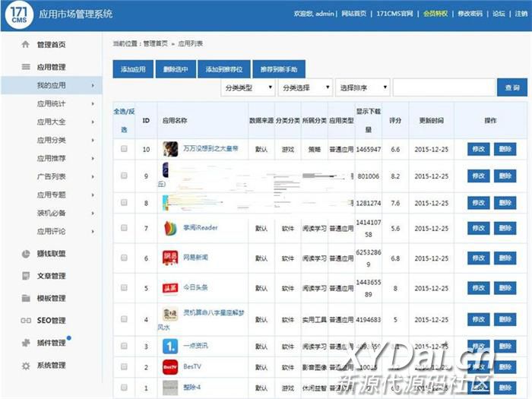Expand 应用推荐 submenu arrow
The image size is (532, 399).
click(93, 158)
